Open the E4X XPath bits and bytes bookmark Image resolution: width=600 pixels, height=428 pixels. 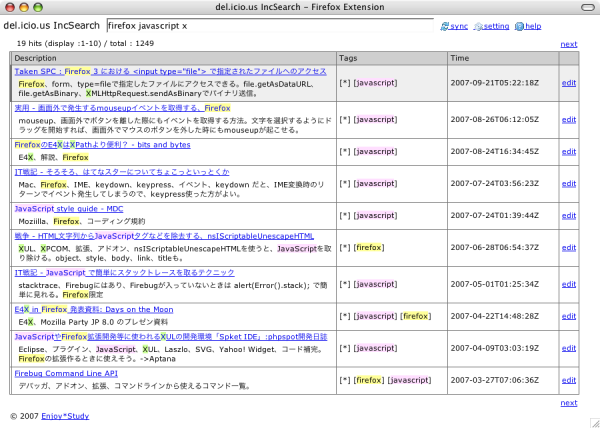tap(103, 145)
